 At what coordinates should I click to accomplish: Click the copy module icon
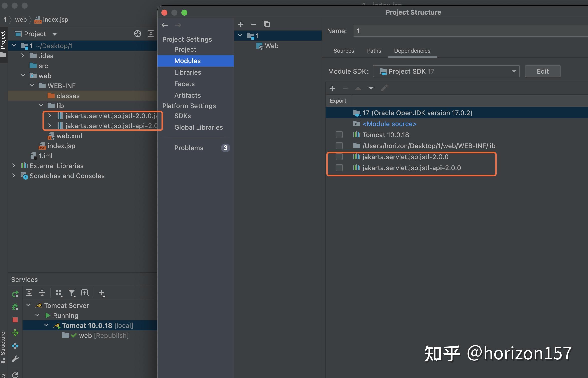[267, 24]
